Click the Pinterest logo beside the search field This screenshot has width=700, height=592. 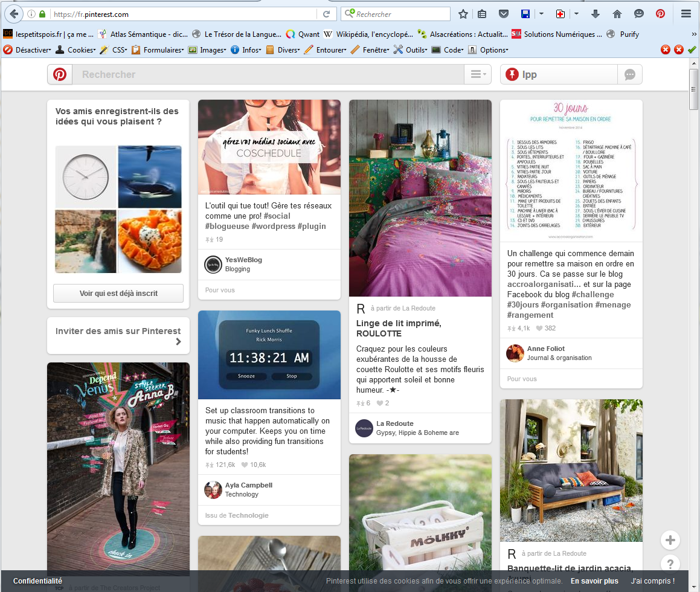(60, 74)
